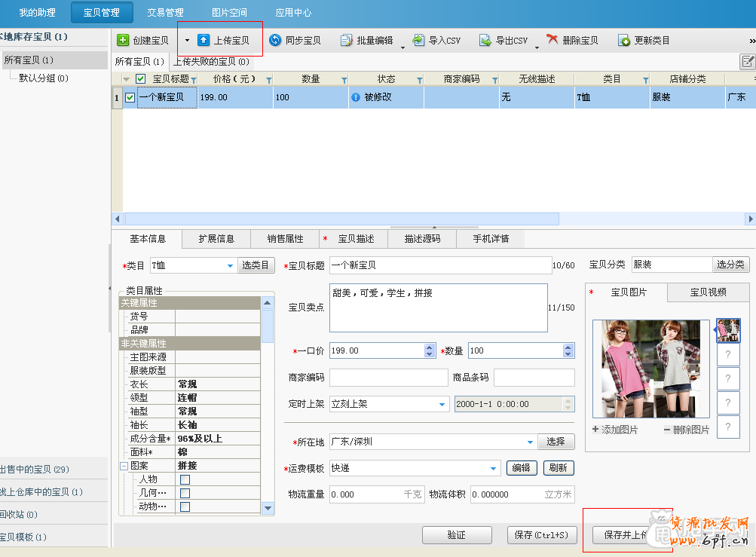The height and width of the screenshot is (557, 756).
Task: Click the Create Baby (创建宝贝) icon
Action: [x=124, y=40]
